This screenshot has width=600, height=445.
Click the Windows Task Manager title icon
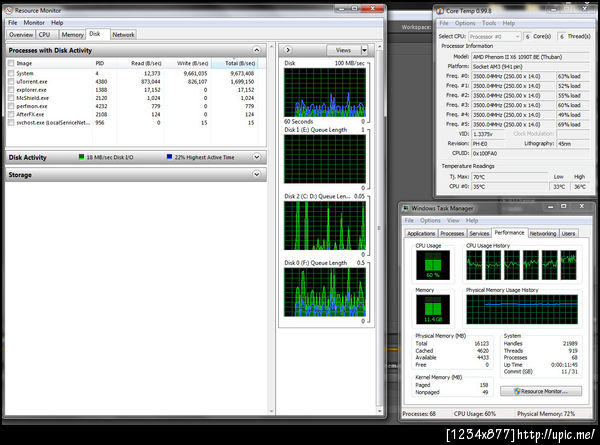tap(408, 207)
